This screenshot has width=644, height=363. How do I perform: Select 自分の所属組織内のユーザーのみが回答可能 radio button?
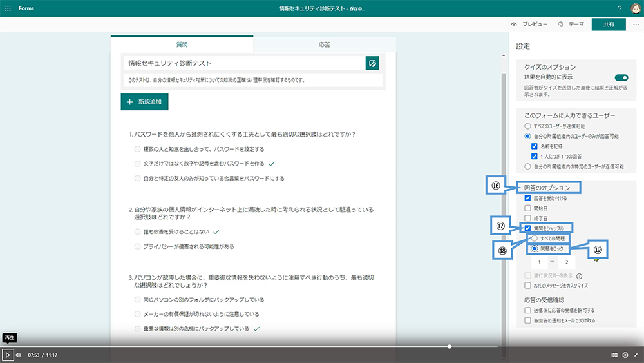click(x=527, y=136)
